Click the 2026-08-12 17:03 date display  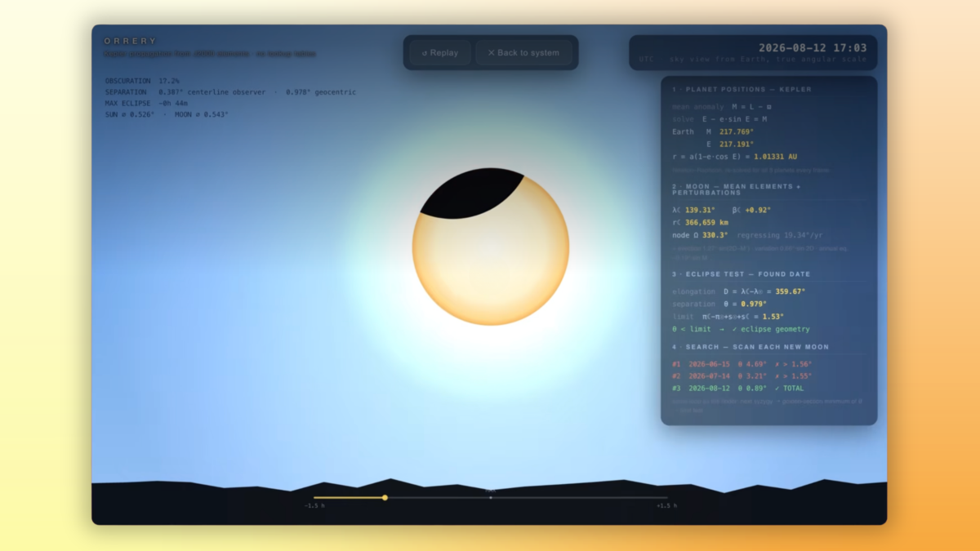[813, 48]
